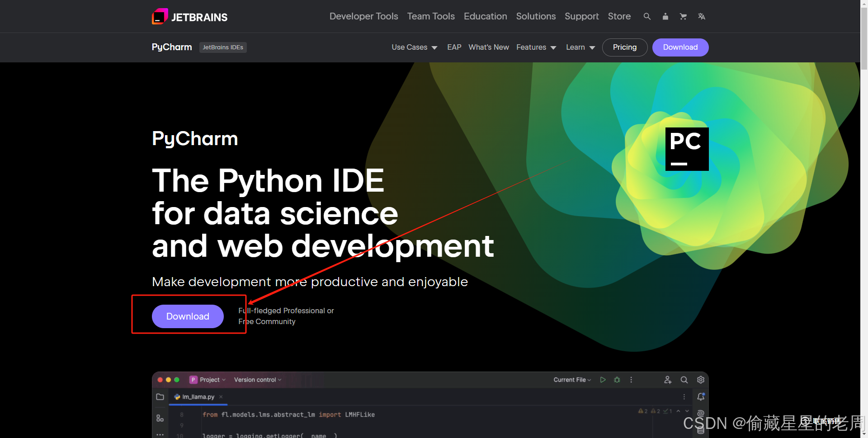The image size is (868, 438).
Task: Click the JetBrains logo
Action: point(190,17)
